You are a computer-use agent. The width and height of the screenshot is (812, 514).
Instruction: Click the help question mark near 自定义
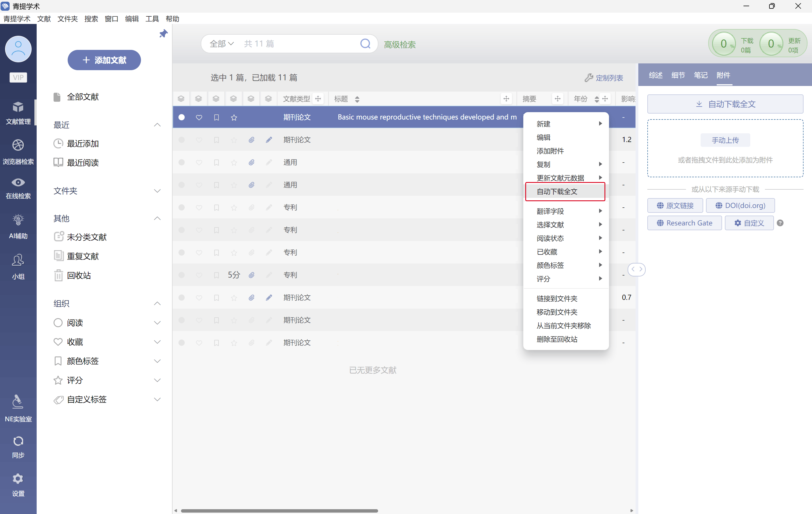(780, 223)
